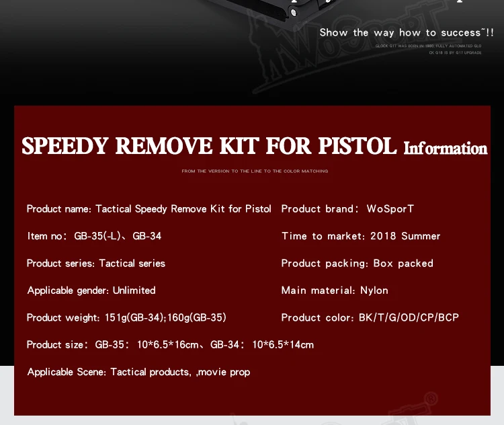
Task: Click the Information title word
Action: click(446, 149)
